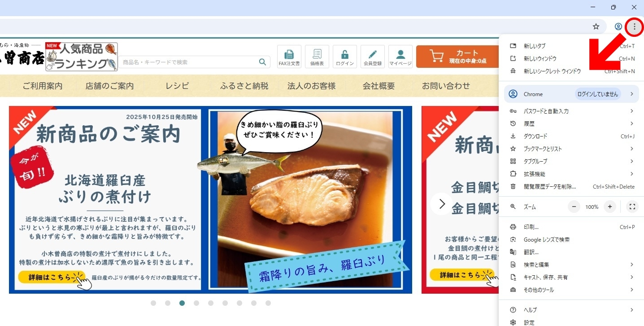
Task: Open the Chrome profile account icon
Action: [x=618, y=26]
